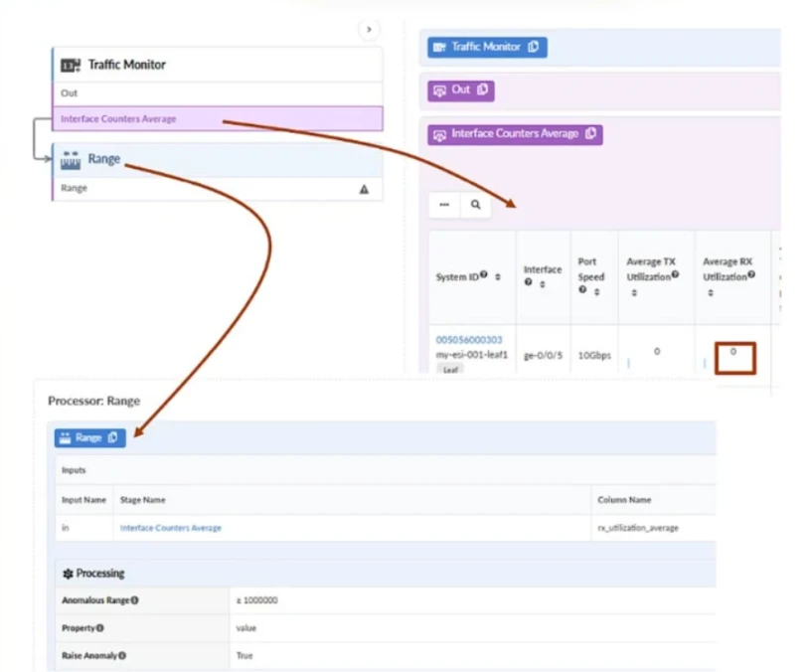The height and width of the screenshot is (672, 811).
Task: Copy the Traffic Monitor label name
Action: (x=534, y=47)
